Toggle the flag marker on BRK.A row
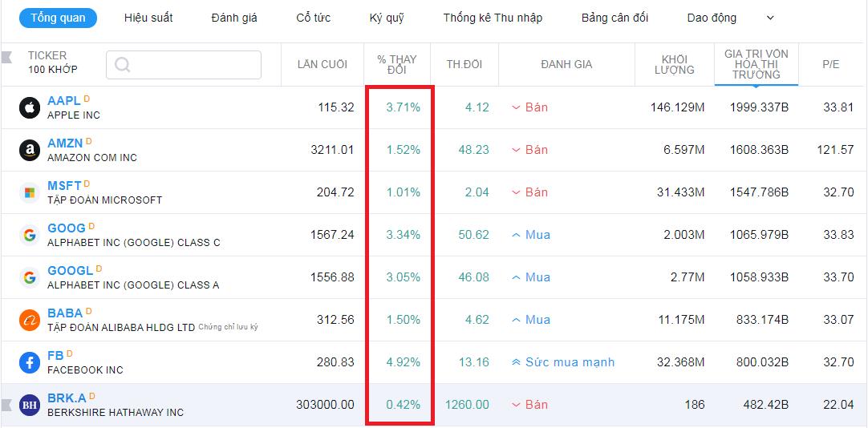The width and height of the screenshot is (868, 428). pos(6,405)
